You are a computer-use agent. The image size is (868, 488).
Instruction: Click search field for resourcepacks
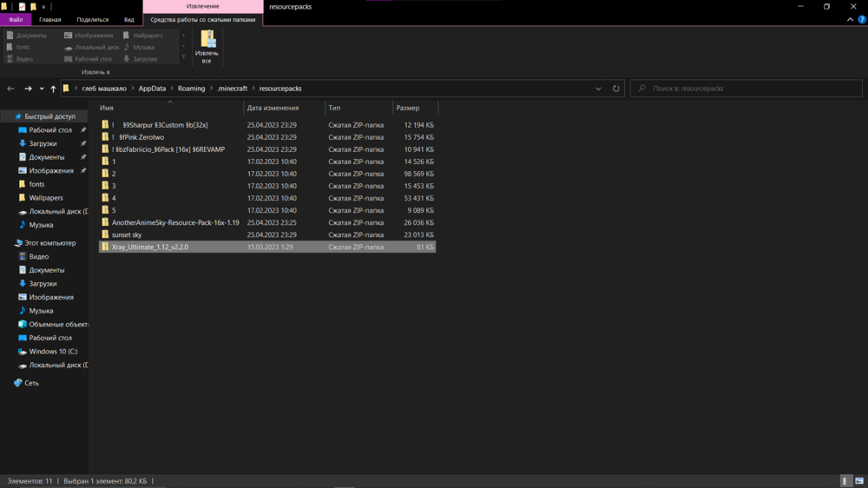746,89
